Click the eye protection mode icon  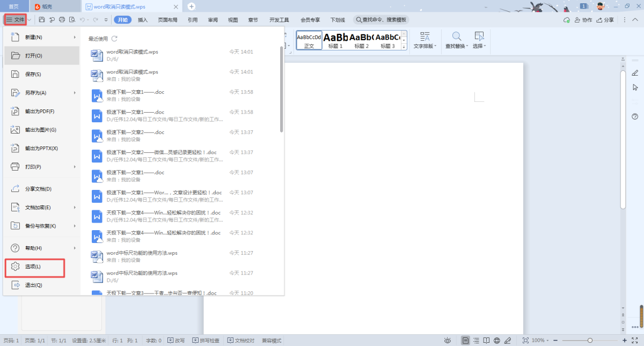pyautogui.click(x=448, y=341)
